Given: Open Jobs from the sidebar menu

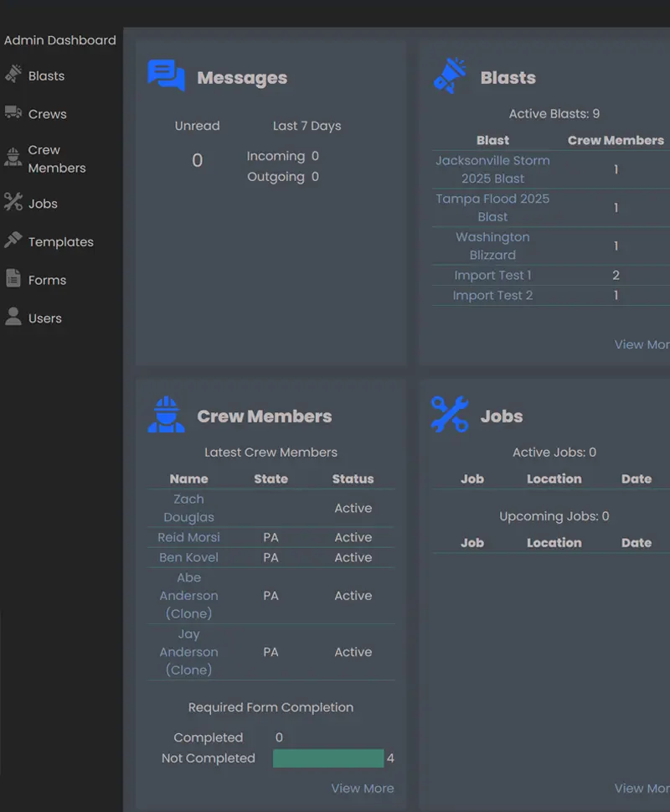Looking at the screenshot, I should [x=43, y=204].
